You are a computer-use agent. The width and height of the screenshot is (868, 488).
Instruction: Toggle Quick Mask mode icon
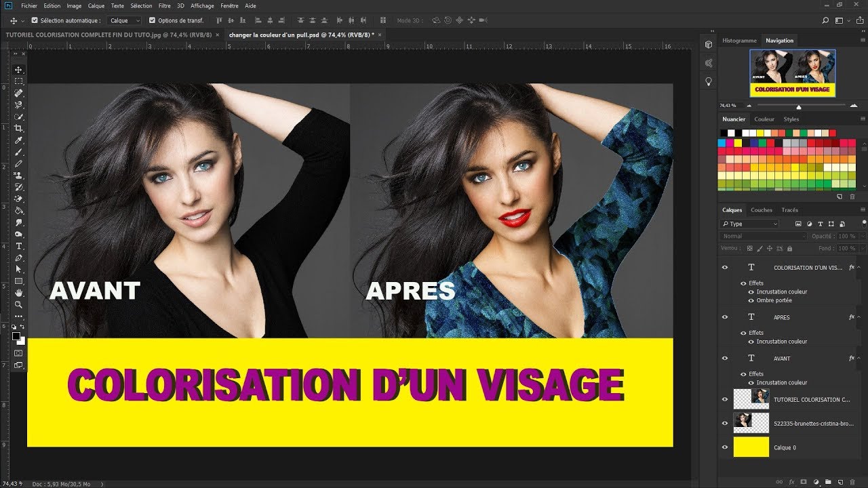tap(18, 353)
